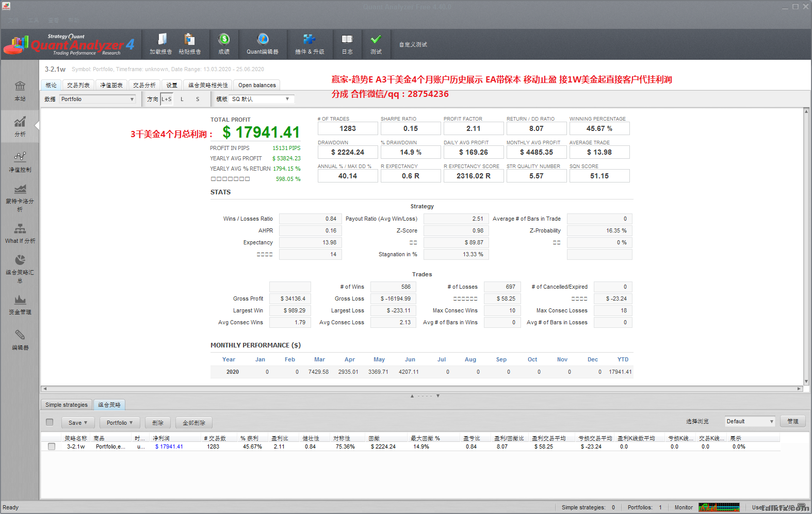Click the panel splitter down arrow

438,396
